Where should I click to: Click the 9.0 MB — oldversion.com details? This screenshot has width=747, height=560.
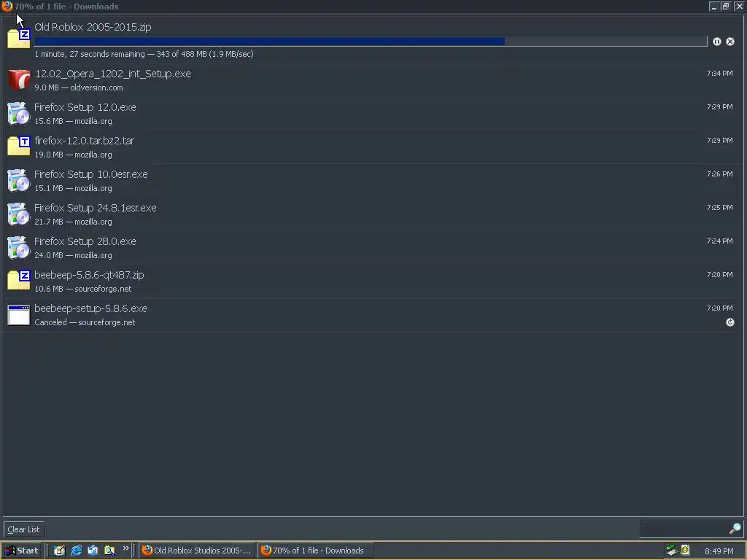pyautogui.click(x=79, y=87)
